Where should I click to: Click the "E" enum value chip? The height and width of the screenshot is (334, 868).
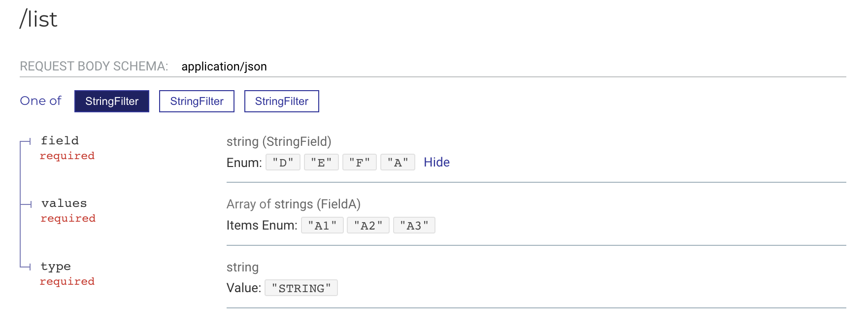tap(321, 162)
